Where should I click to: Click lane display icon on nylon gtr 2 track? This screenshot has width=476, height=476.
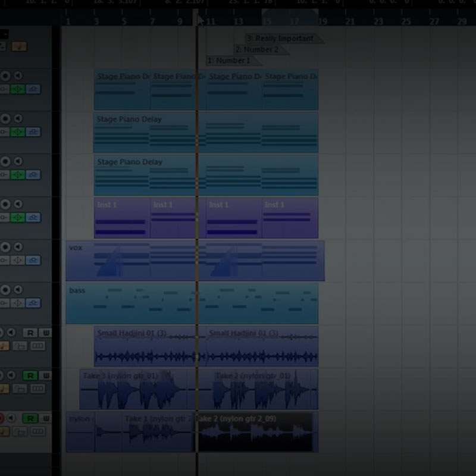point(37,431)
